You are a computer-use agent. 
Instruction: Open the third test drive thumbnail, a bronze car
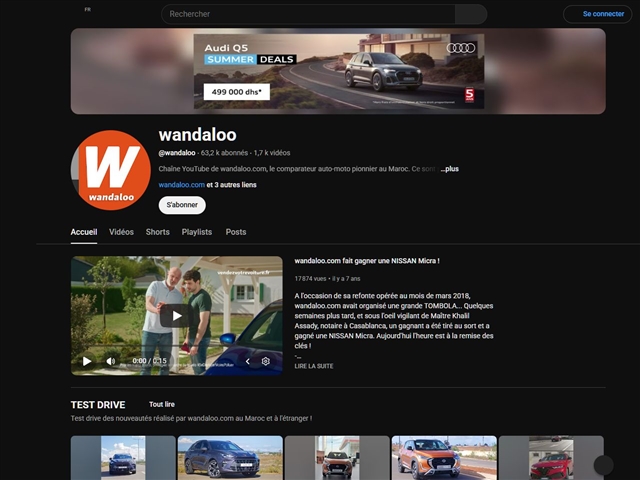(x=337, y=458)
